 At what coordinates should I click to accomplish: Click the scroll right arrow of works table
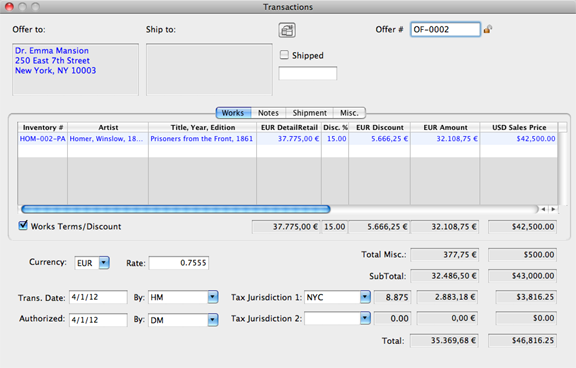(x=553, y=209)
